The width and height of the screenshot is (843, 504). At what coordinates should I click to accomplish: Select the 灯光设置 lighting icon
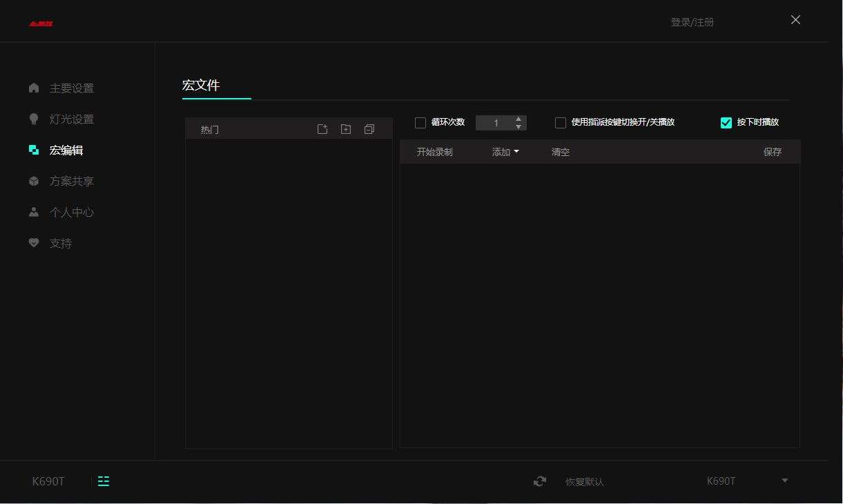click(34, 119)
